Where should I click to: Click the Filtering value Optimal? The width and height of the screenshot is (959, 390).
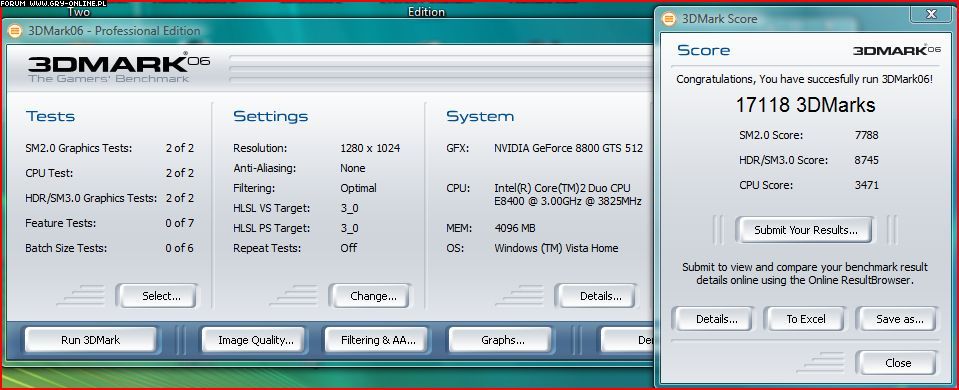pyautogui.click(x=358, y=188)
